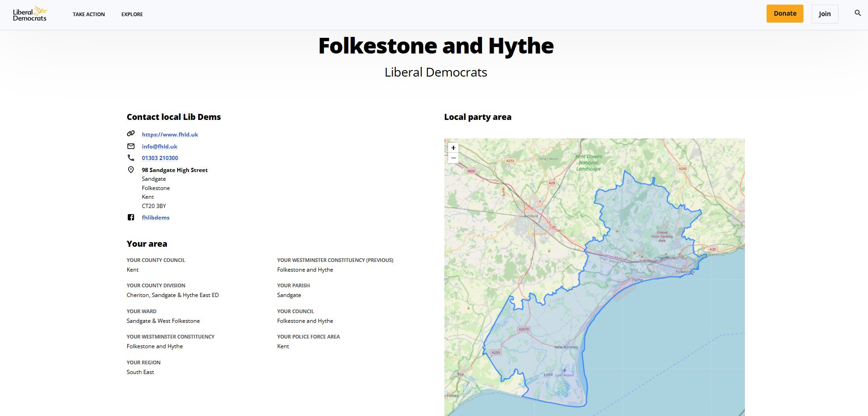Click the Facebook icon
Image resolution: width=868 pixels, height=416 pixels.
(x=131, y=217)
